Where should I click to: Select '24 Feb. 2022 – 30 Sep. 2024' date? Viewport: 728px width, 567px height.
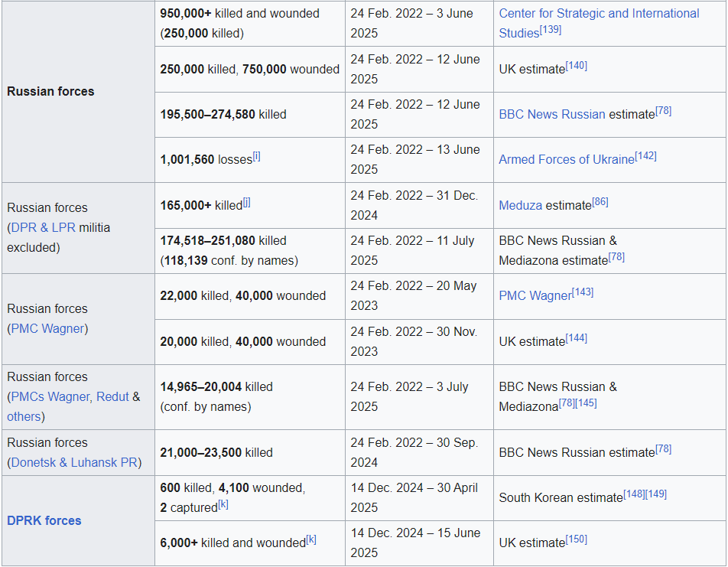pyautogui.click(x=414, y=453)
